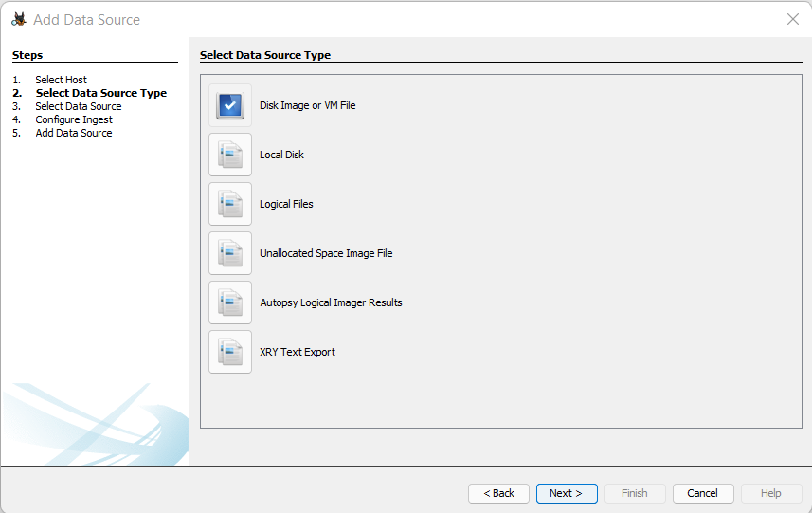Pick the Logical Files icon button
The width and height of the screenshot is (812, 513).
click(230, 204)
